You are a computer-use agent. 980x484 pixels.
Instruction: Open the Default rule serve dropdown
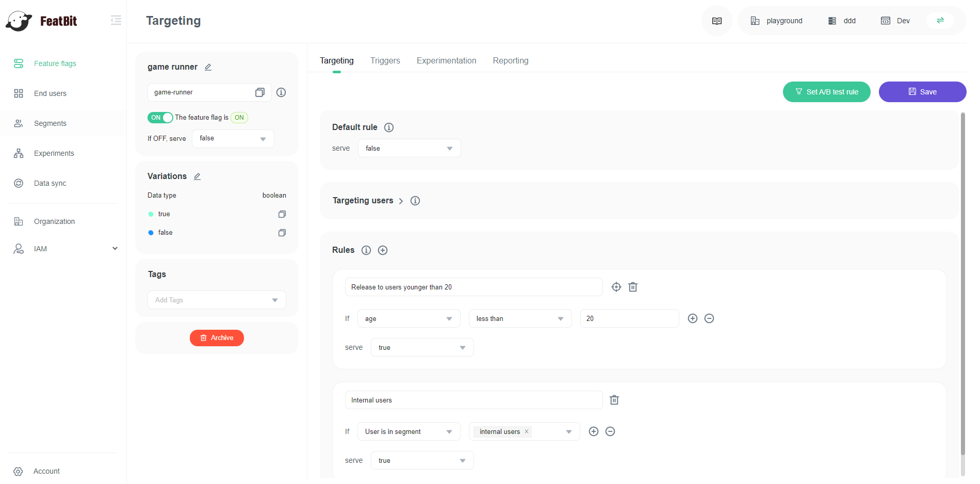click(409, 149)
